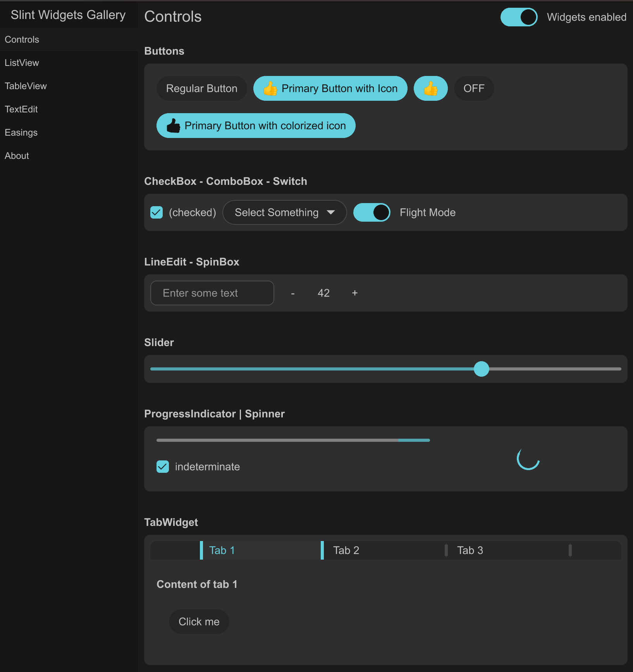Screen dimensions: 633x672
Task: Focus the Enter some text field
Action: coord(212,293)
